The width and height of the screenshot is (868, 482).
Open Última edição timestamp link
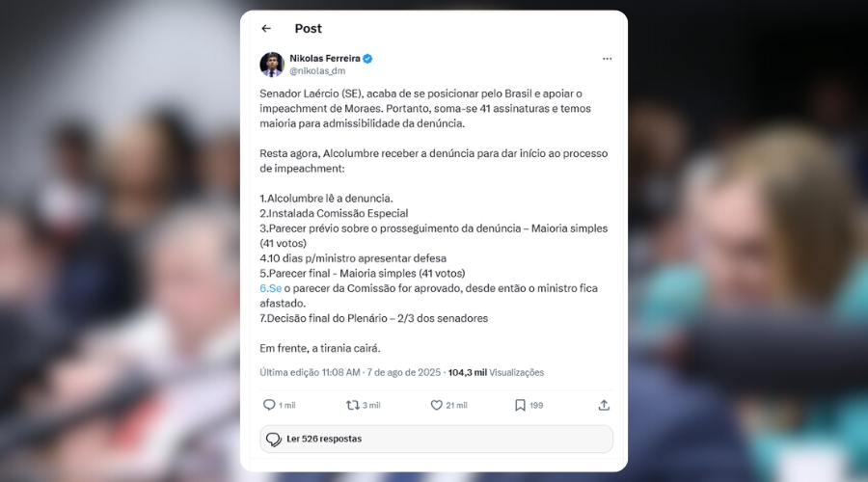[350, 372]
